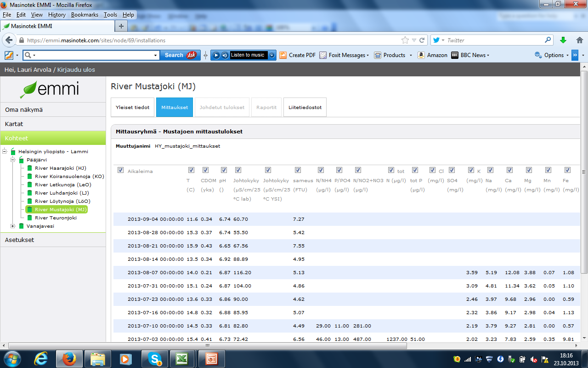Uncheck the Fe (mg/l) column checkbox
Screen dimensions: 588x368
(567, 170)
